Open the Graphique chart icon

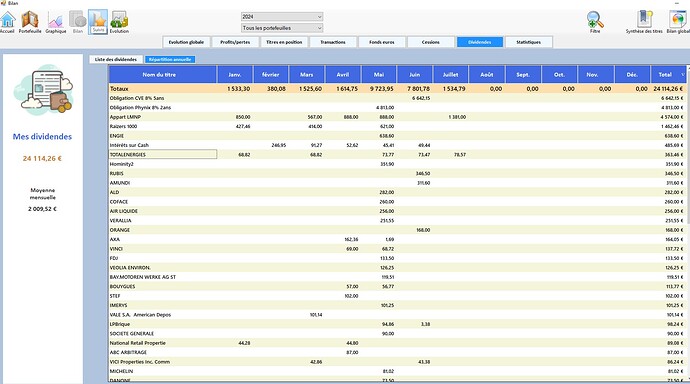[55, 22]
